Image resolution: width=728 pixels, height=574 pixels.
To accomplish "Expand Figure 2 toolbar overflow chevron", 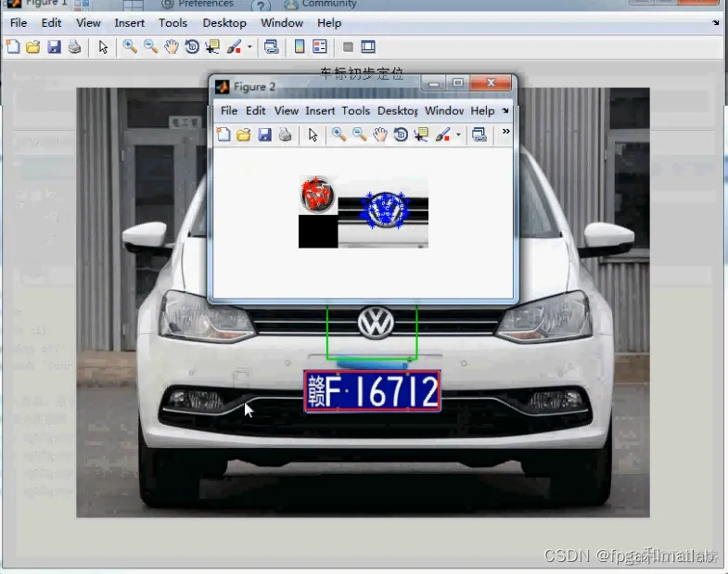I will [x=506, y=132].
